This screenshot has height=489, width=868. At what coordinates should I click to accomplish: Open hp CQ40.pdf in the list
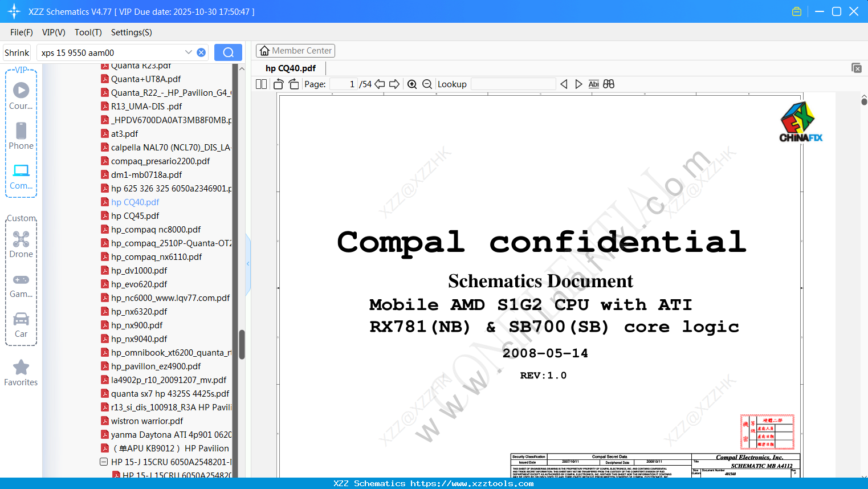point(135,202)
